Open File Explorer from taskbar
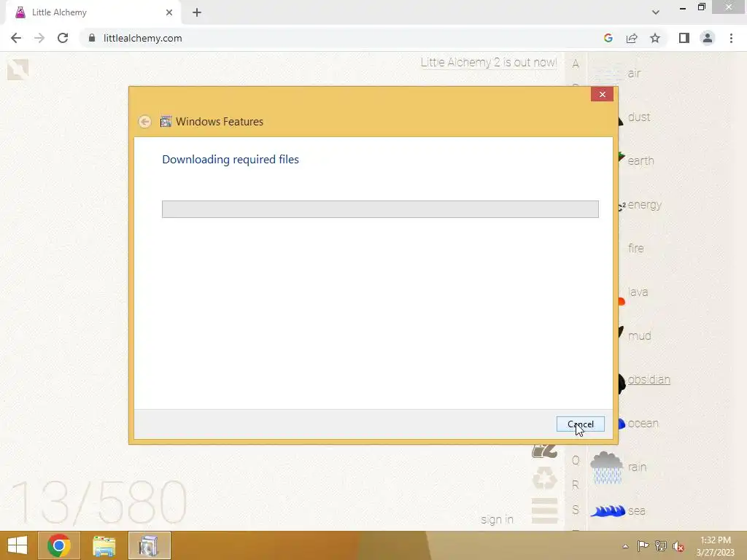The image size is (747, 560). [x=104, y=545]
